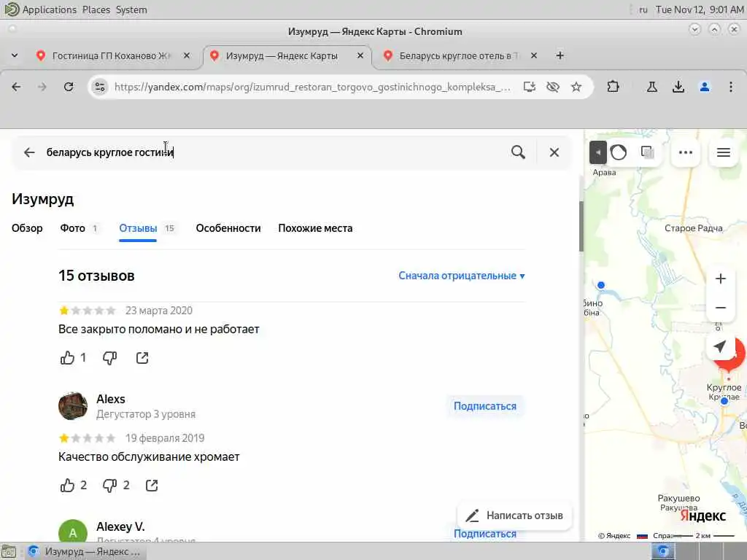Viewport: 747px width, 560px height.
Task: Zoom in on the map
Action: pos(720,279)
